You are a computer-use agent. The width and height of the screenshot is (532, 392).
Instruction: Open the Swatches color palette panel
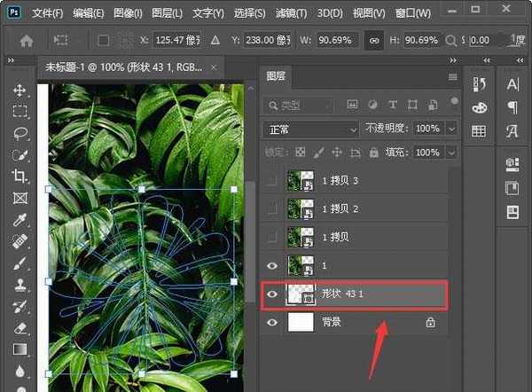point(479,131)
